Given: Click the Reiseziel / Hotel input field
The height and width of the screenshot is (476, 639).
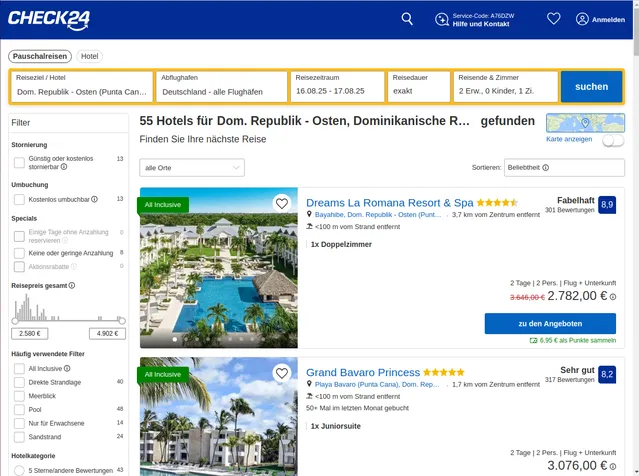Looking at the screenshot, I should click(82, 87).
